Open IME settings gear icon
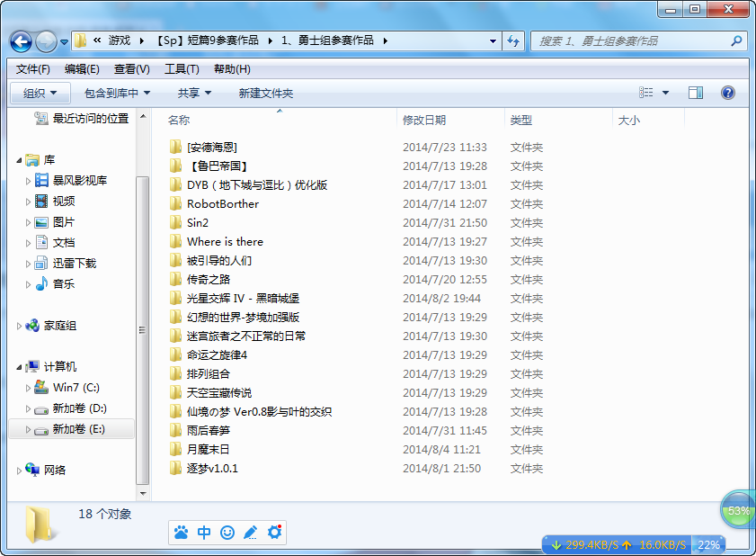The image size is (756, 556). [274, 532]
